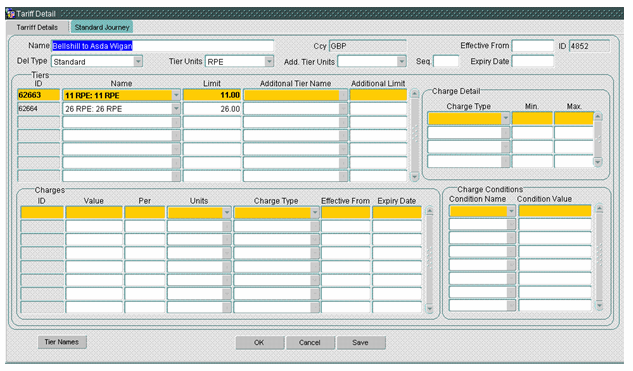Click the highlighted Value cell in Charges
633x371 pixels.
pyautogui.click(x=94, y=212)
